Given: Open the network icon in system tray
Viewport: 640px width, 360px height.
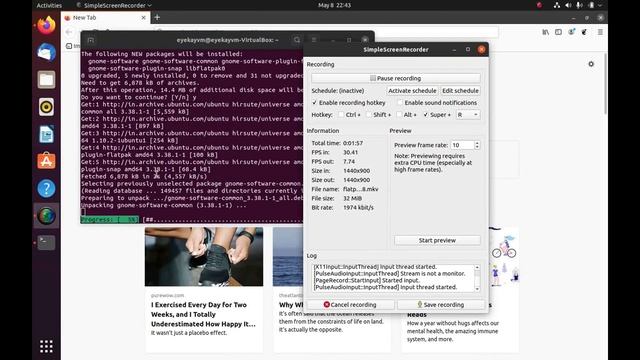Looking at the screenshot, I should pyautogui.click(x=557, y=5).
